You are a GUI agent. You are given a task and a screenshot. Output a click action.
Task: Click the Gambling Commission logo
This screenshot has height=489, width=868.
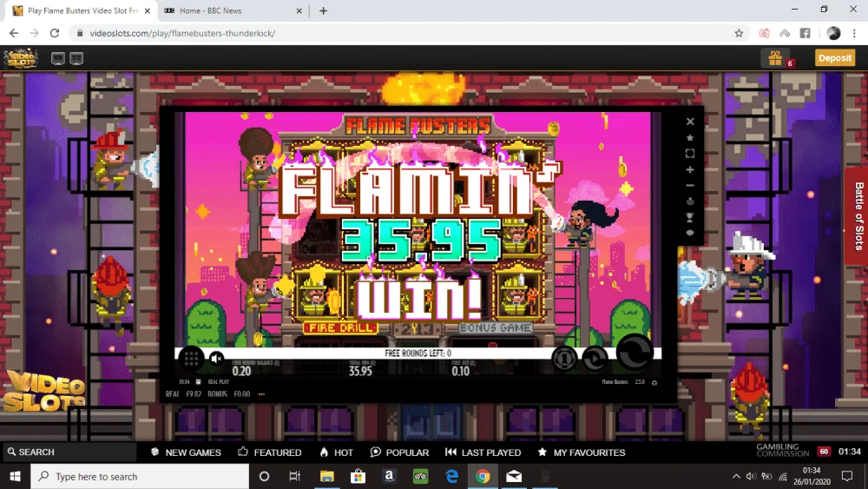click(783, 450)
